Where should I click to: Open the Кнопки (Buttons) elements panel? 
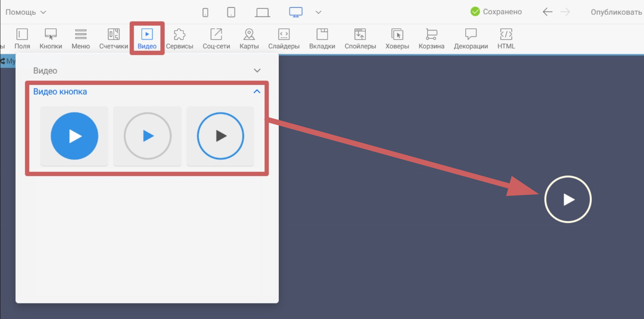point(51,39)
